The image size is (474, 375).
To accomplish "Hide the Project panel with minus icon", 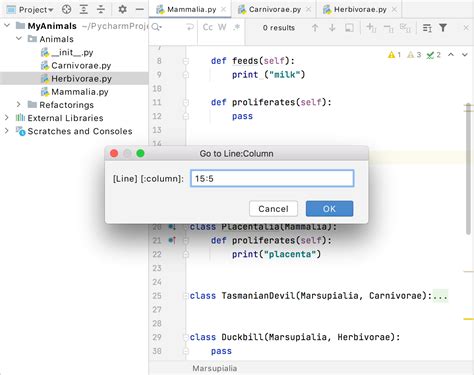I will (x=140, y=9).
